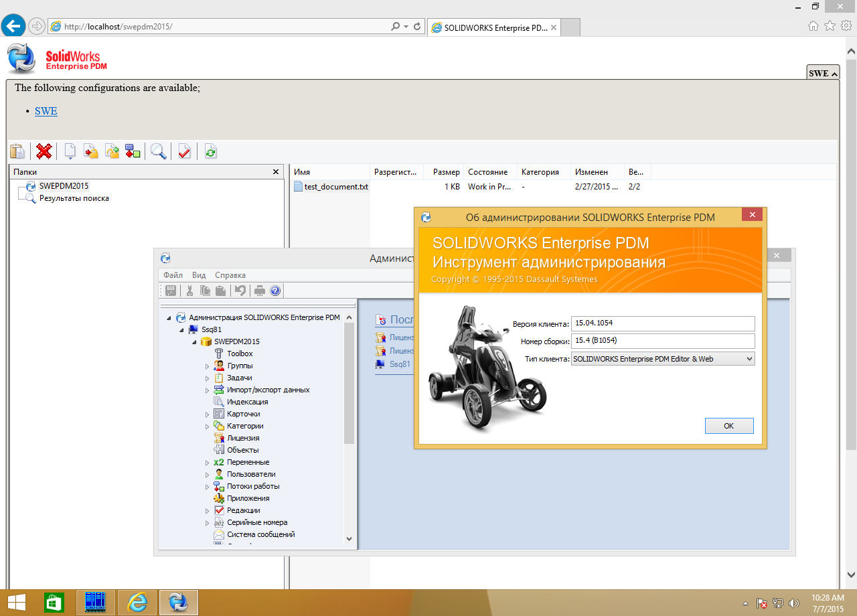Collapse SWEPDM2015 node in admin tree
The height and width of the screenshot is (616, 857).
(x=194, y=342)
